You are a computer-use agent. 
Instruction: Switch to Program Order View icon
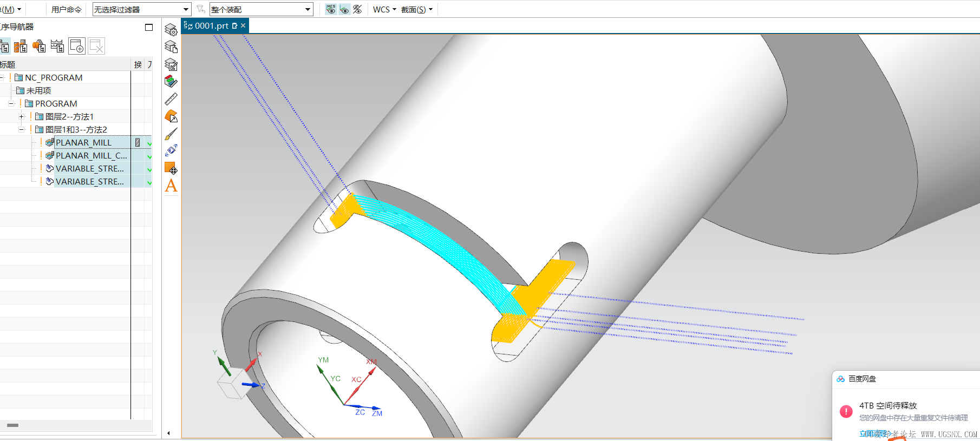(x=4, y=47)
